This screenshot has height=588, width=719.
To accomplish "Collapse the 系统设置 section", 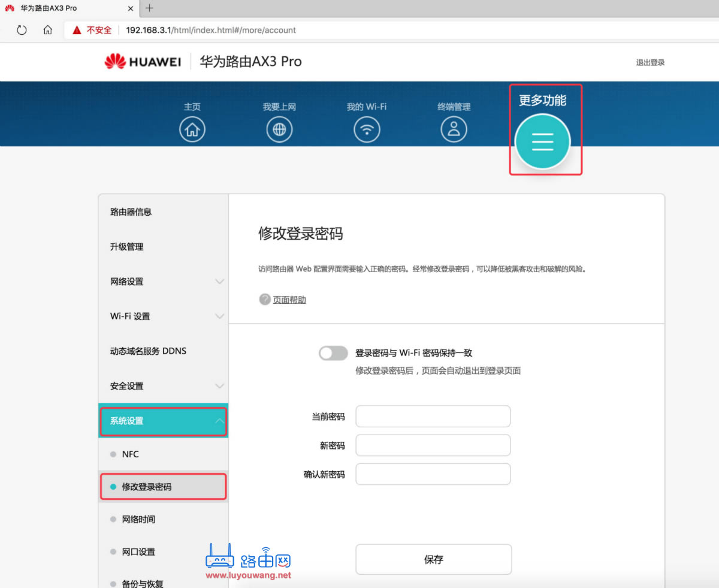I will (164, 421).
